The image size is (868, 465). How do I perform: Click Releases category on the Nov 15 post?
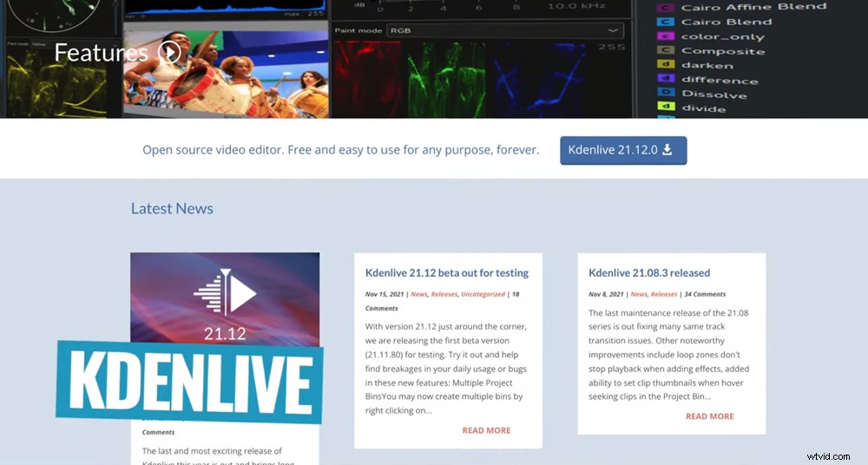click(444, 294)
